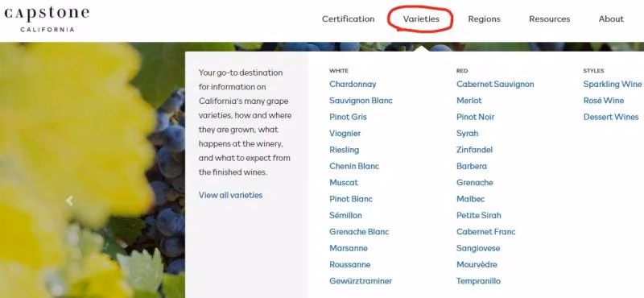The width and height of the screenshot is (644, 298).
Task: Expand the Resources navigation item
Action: [x=550, y=19]
